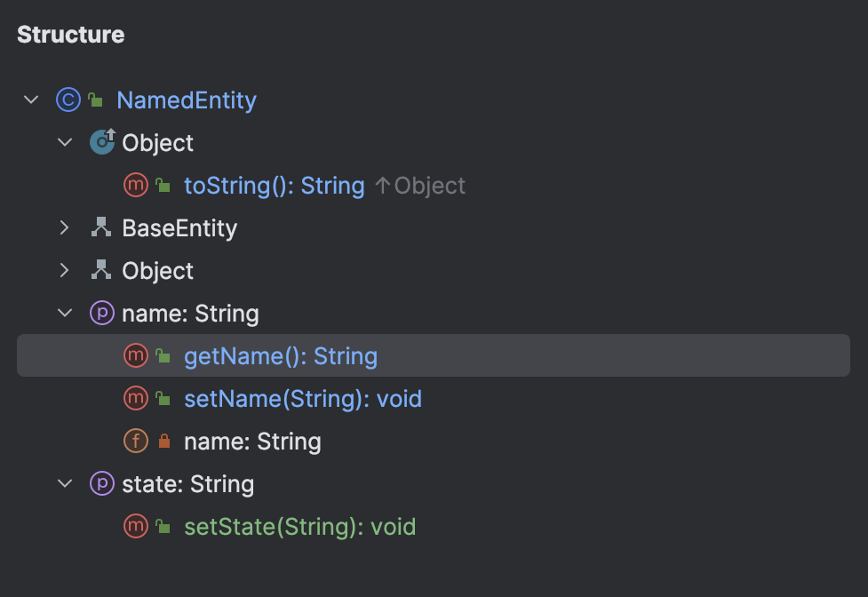Click the class icon next to NamedEntity
The image size is (868, 597).
68,99
